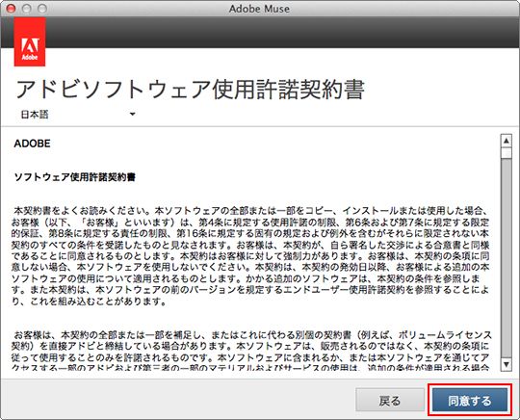Close the Adobe Muse window
Viewport: 520px width, 420px height.
[11, 9]
